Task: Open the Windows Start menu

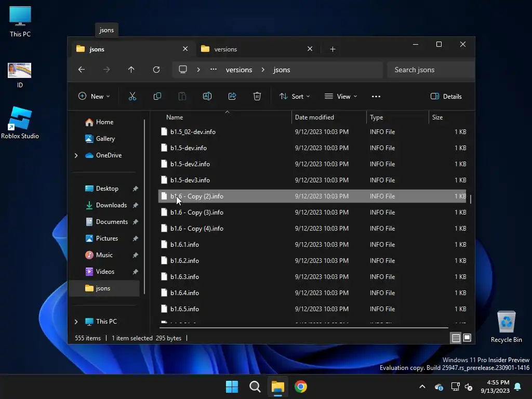Action: click(232, 387)
